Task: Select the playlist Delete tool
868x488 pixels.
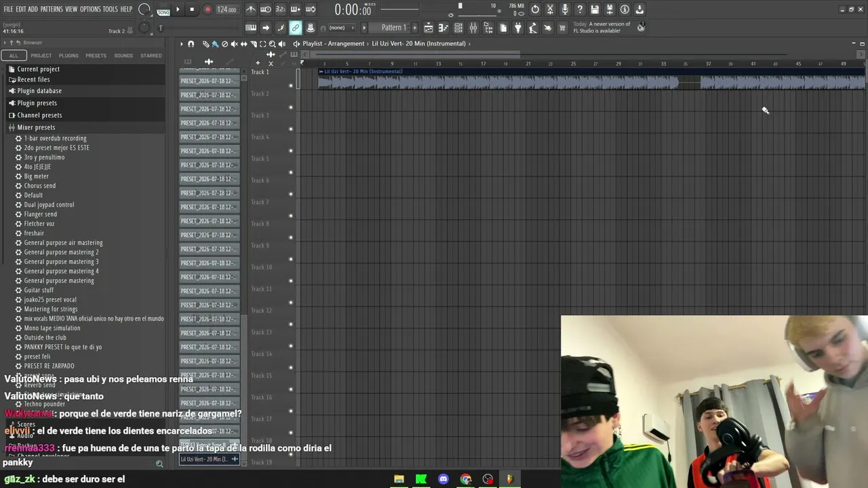Action: coord(224,44)
